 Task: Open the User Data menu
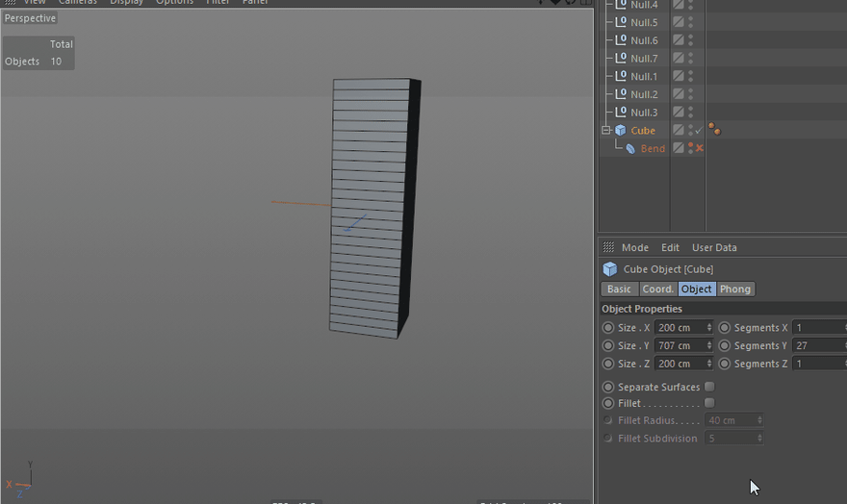[x=714, y=248]
